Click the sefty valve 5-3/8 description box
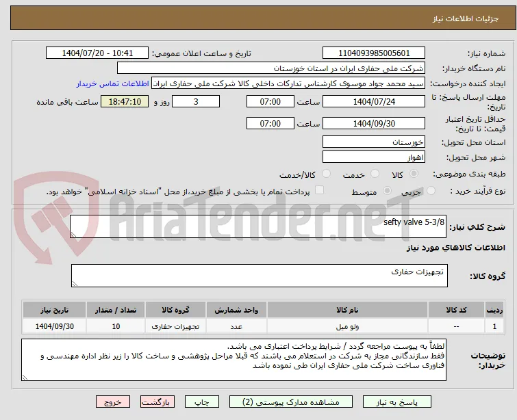The width and height of the screenshot is (517, 420). coord(258,226)
